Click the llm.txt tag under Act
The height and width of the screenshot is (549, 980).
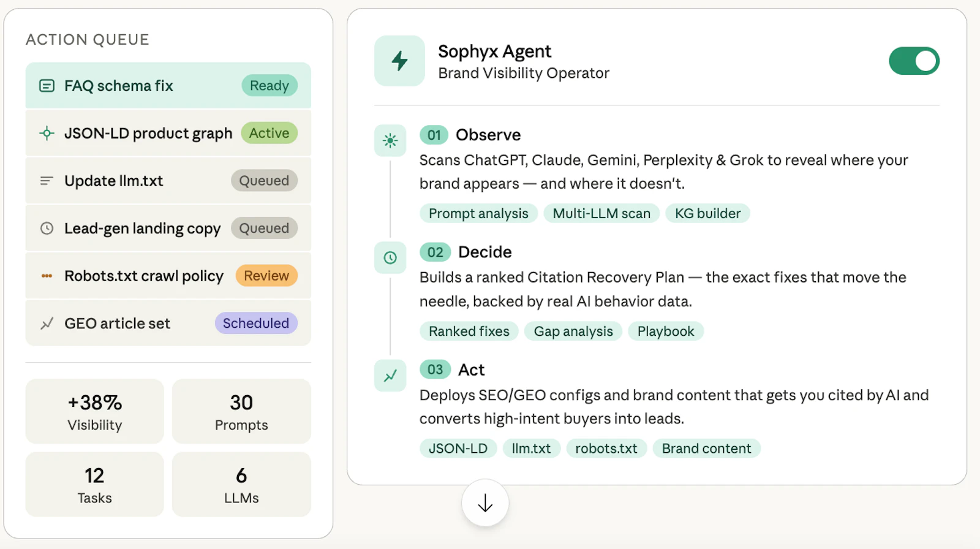531,449
